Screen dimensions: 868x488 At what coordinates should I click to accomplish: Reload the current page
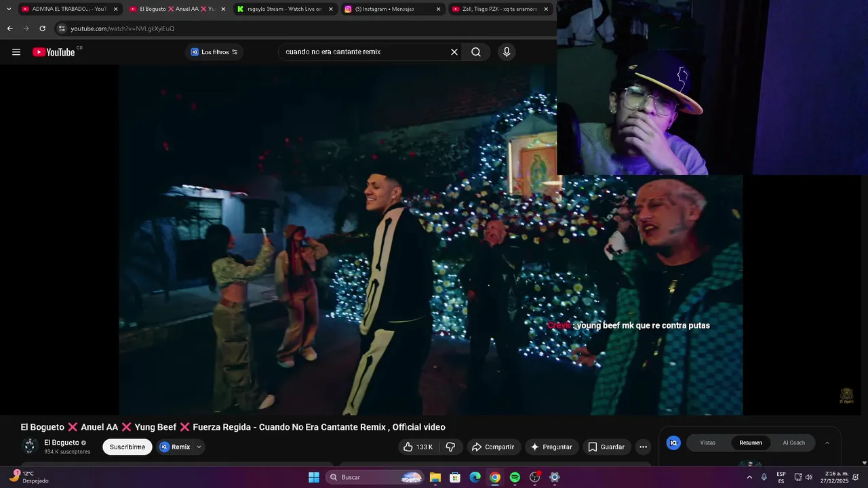[42, 28]
